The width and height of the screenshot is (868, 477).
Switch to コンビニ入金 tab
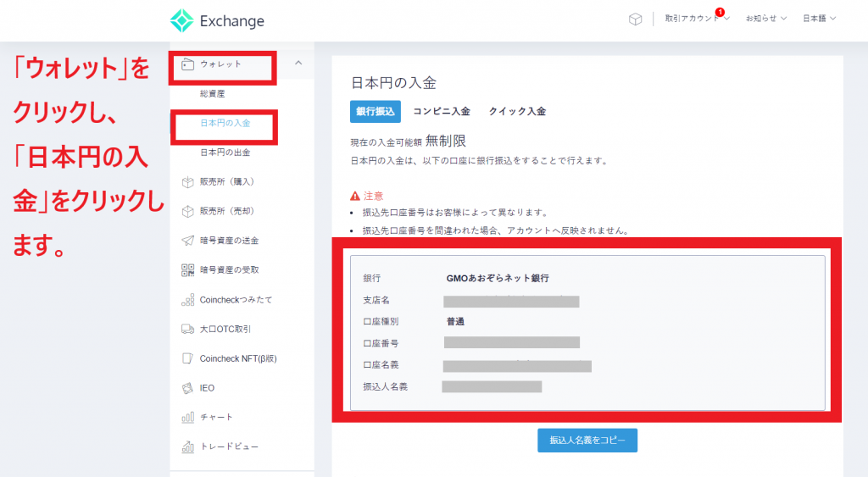click(442, 111)
